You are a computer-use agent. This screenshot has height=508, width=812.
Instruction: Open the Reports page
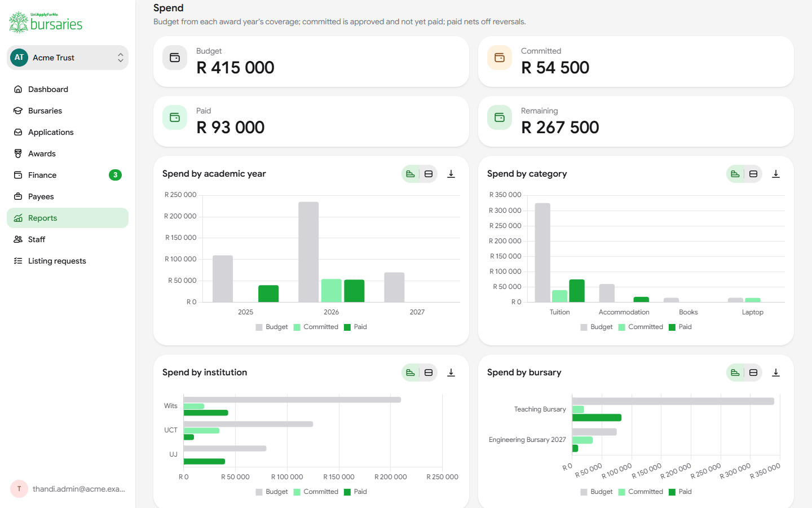coord(68,218)
